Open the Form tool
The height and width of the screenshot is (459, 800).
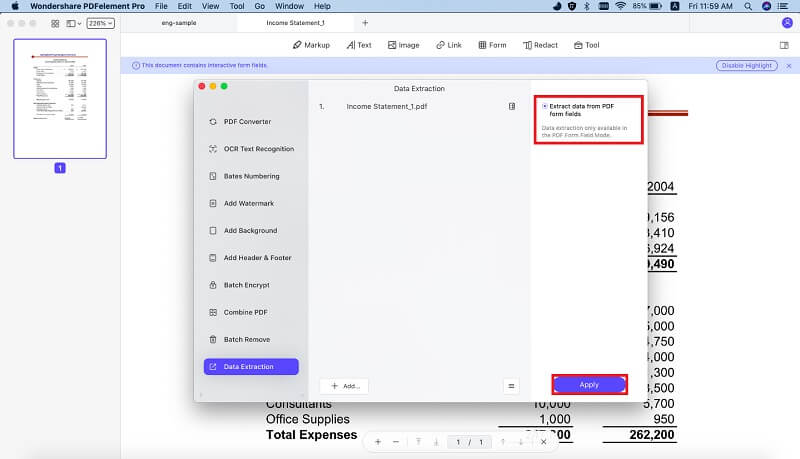click(x=492, y=45)
